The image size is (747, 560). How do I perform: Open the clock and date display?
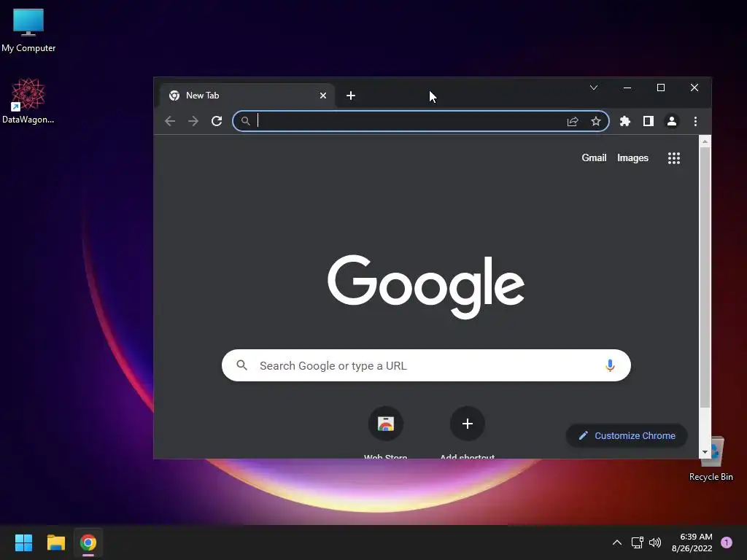point(692,542)
